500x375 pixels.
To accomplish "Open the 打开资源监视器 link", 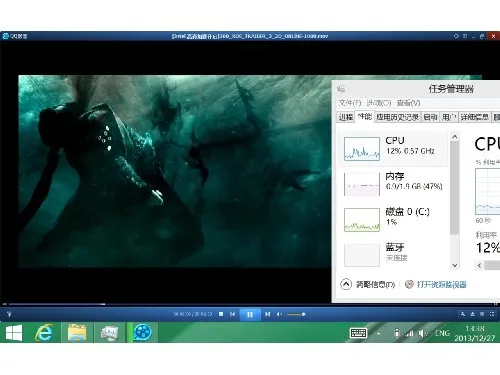I will 441,284.
